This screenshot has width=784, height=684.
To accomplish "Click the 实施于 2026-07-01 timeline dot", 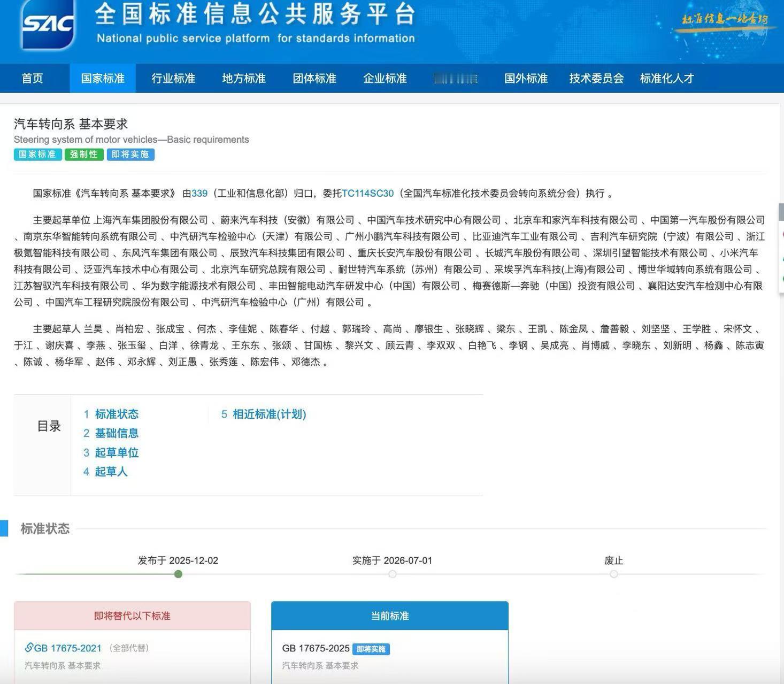I will pyautogui.click(x=393, y=574).
